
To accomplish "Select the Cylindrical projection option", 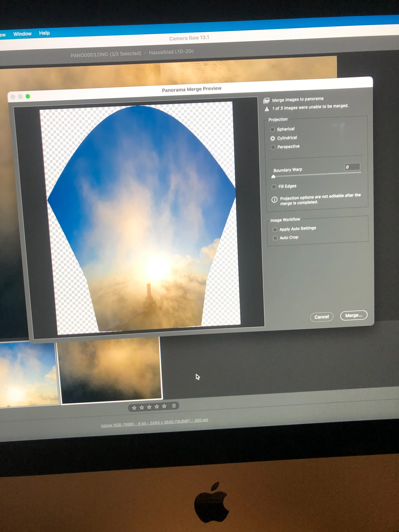I will click(272, 138).
